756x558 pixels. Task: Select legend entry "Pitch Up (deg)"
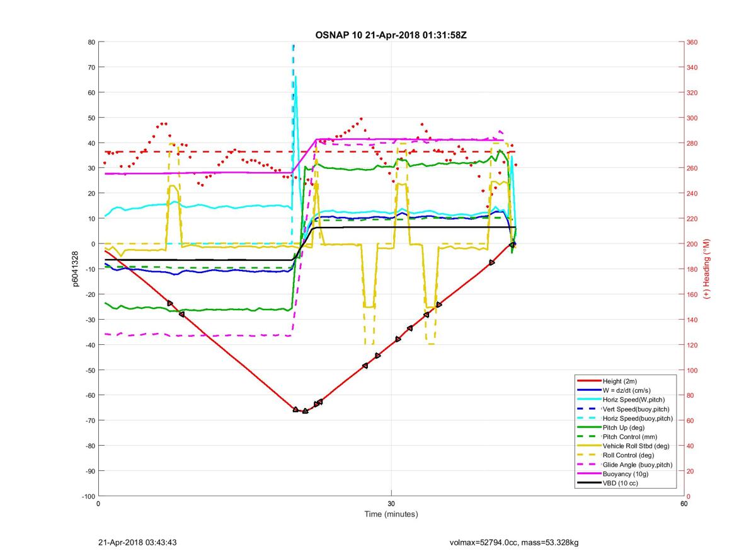tap(624, 427)
